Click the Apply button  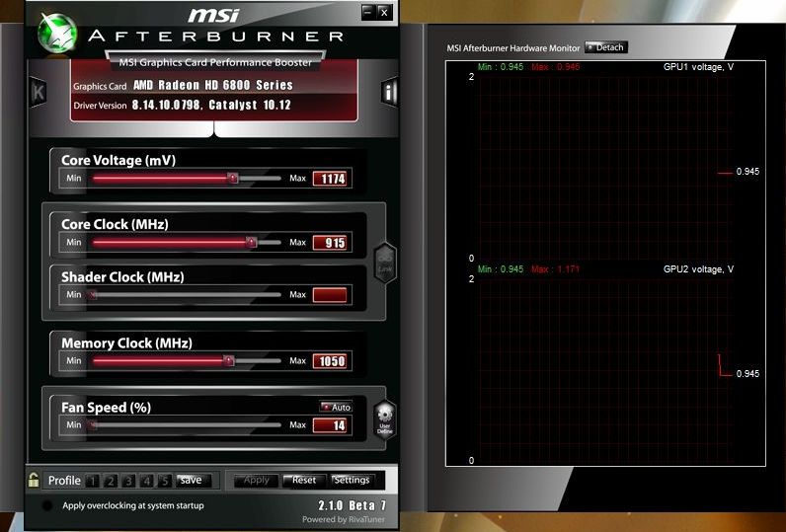coord(256,480)
